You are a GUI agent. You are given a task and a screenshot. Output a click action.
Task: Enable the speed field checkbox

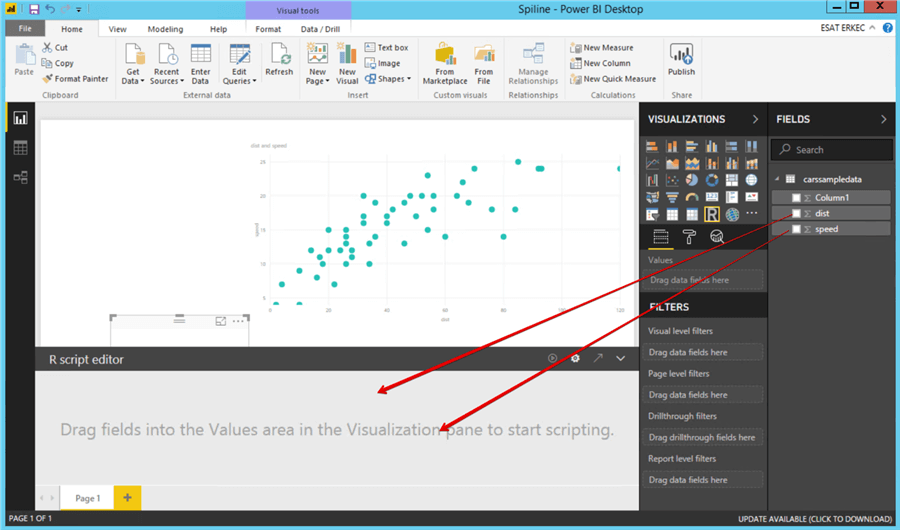(797, 230)
